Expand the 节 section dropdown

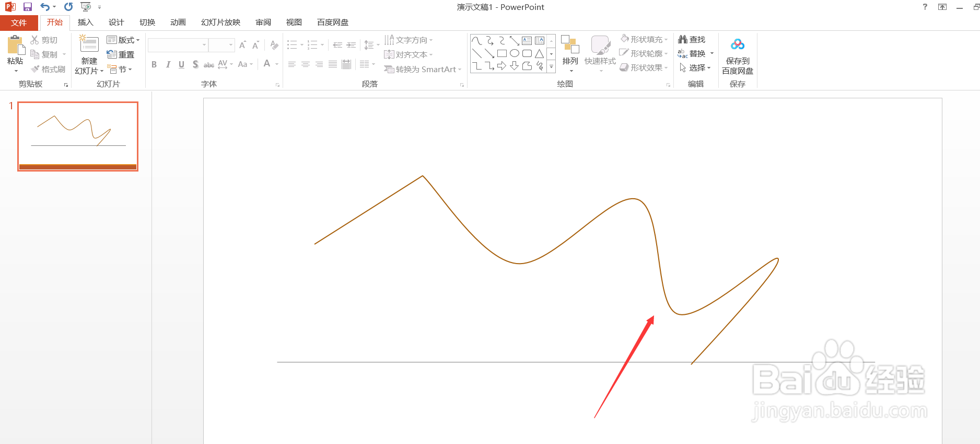[120, 69]
